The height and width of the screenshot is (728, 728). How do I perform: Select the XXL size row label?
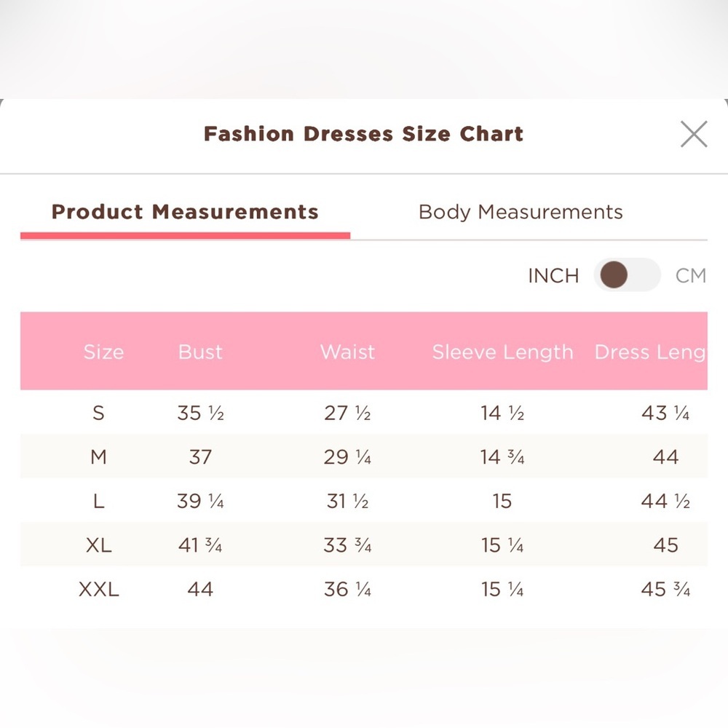coord(98,589)
